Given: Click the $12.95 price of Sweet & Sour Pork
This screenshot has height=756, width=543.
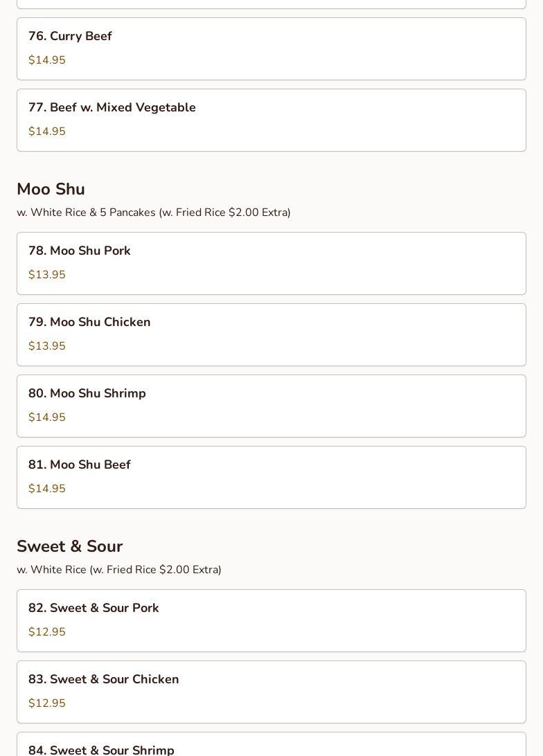Looking at the screenshot, I should click(x=47, y=632).
